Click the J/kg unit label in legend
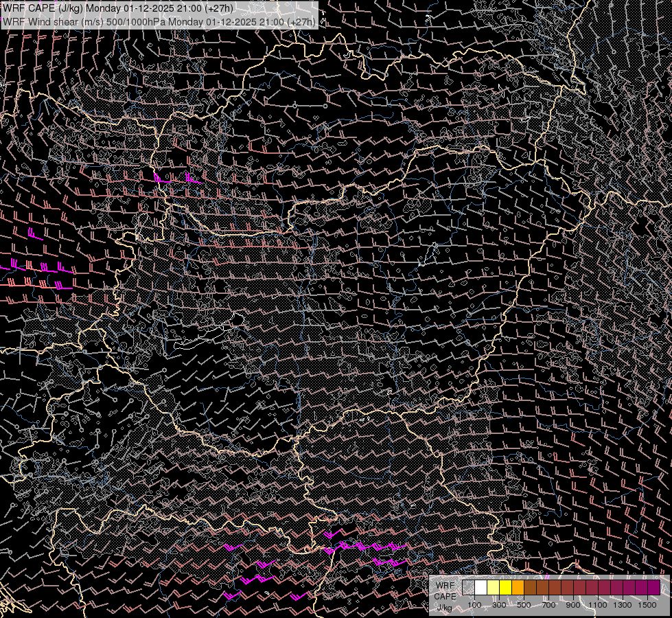The height and width of the screenshot is (618, 672). tap(445, 607)
